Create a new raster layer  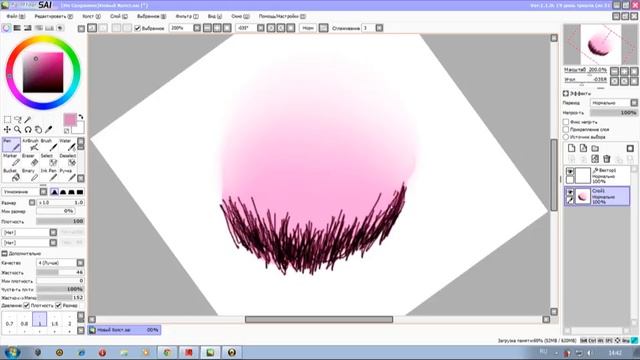coord(571,148)
